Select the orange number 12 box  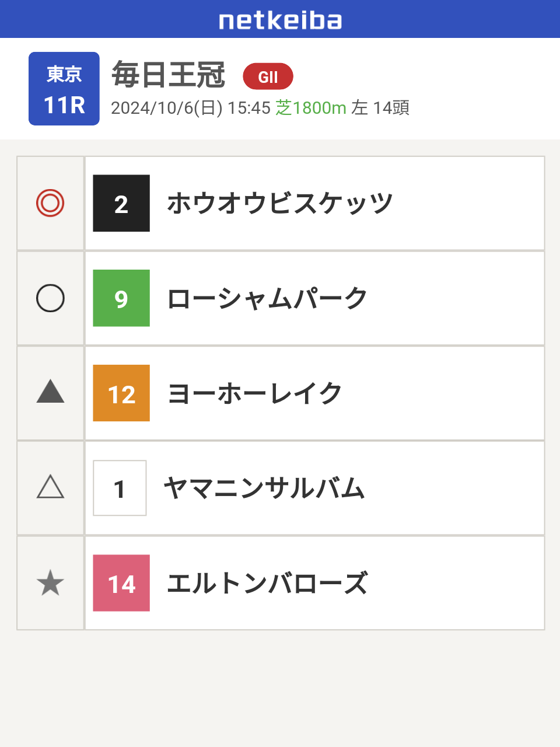121,393
